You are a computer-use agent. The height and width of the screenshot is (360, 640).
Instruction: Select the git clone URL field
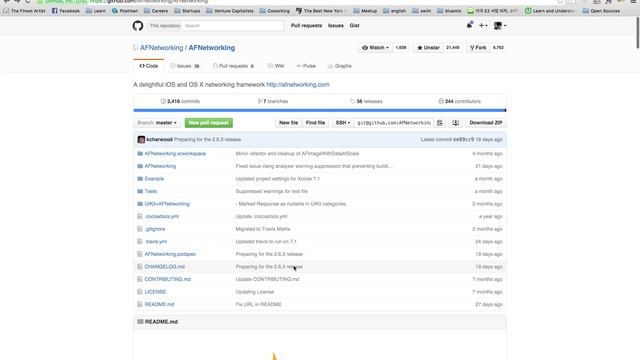click(393, 123)
